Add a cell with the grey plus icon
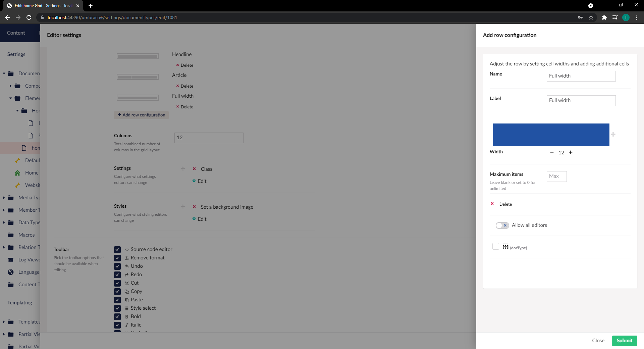 tap(613, 134)
